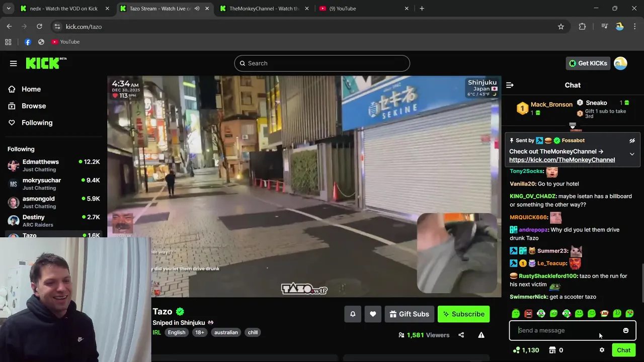
Task: Bookmark this page with star icon
Action: 561,27
